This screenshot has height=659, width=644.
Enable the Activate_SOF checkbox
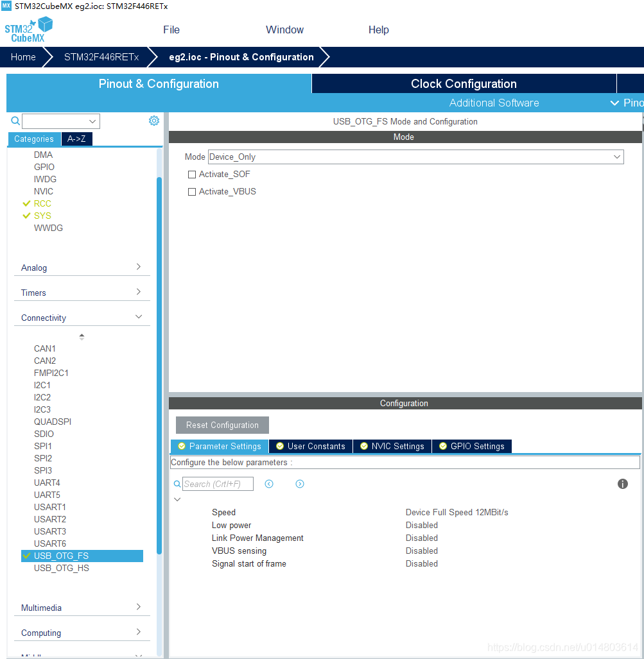pyautogui.click(x=192, y=175)
